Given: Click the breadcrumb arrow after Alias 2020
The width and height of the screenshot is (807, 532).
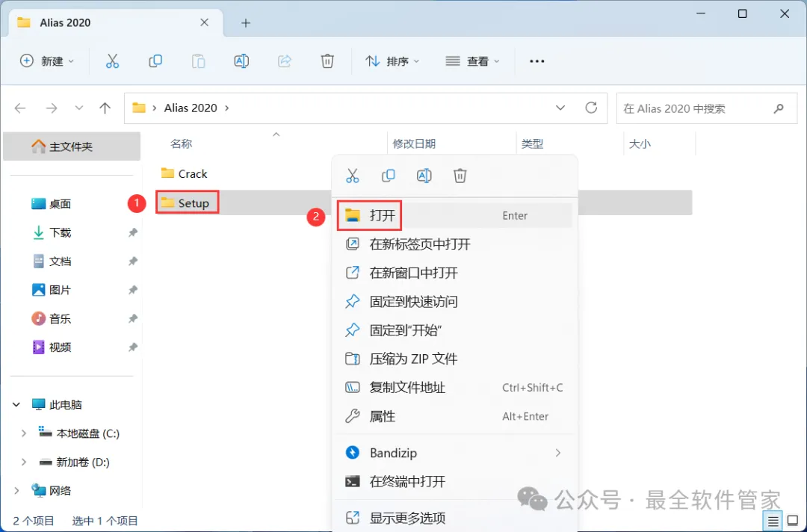Looking at the screenshot, I should (227, 108).
